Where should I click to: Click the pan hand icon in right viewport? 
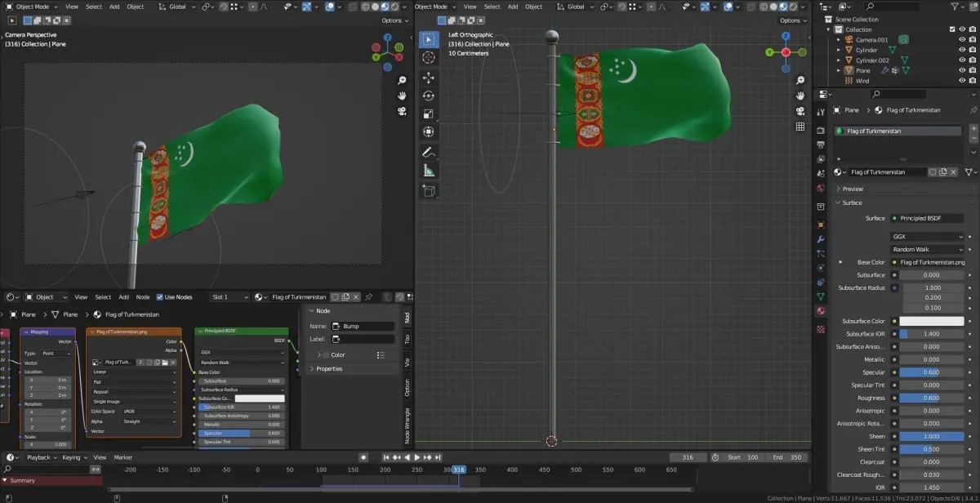pos(800,96)
